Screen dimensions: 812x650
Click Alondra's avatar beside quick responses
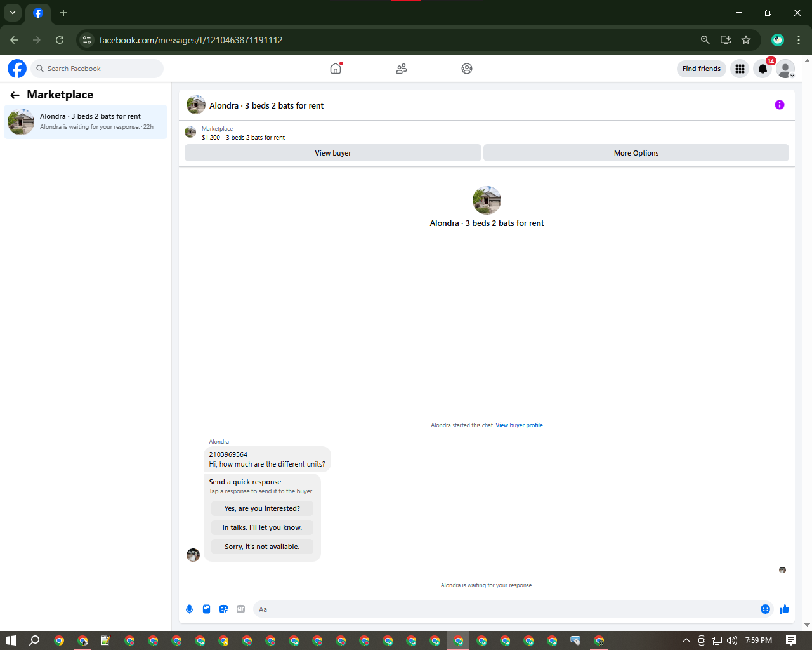pos(193,555)
